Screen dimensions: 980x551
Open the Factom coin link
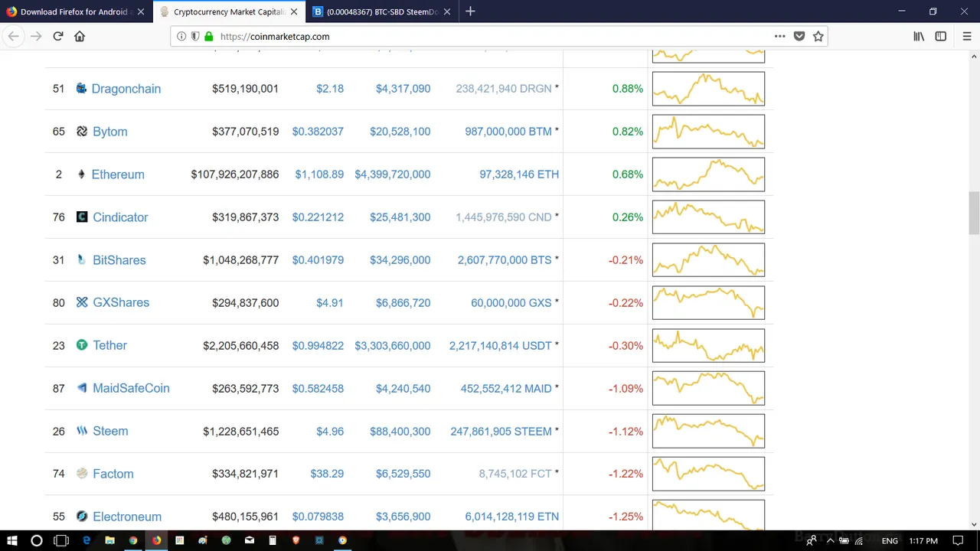pos(113,474)
